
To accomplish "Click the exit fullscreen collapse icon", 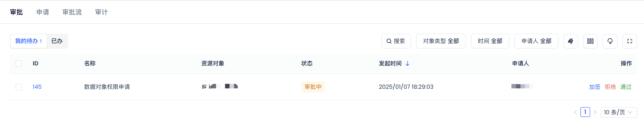I will pos(629,41).
